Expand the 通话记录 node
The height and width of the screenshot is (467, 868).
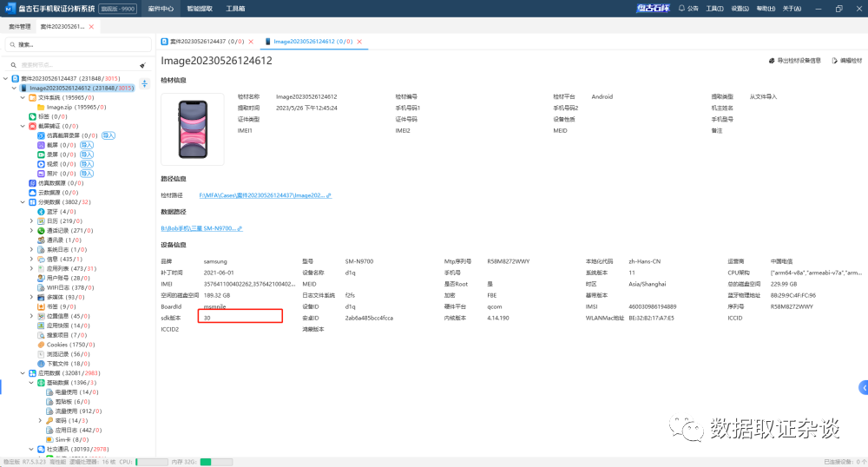(31, 231)
